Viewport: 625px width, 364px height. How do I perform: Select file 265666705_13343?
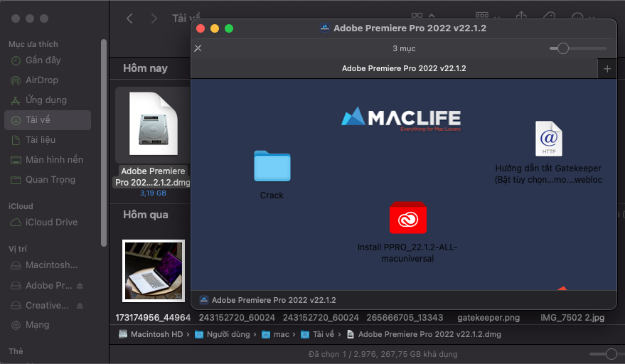coord(405,318)
